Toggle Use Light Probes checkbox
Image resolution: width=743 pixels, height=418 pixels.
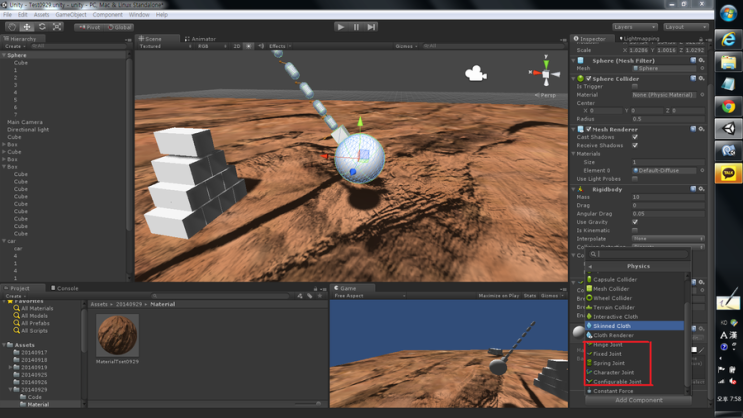[635, 179]
